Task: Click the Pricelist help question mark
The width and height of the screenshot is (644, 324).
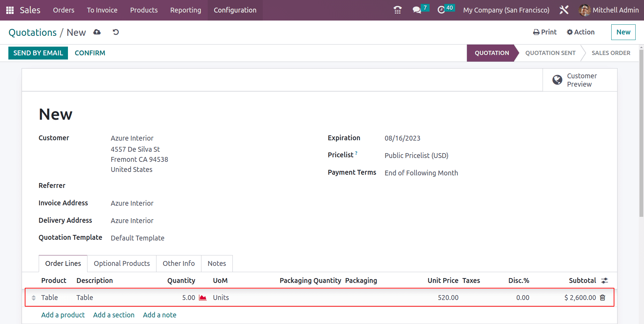Action: (356, 153)
